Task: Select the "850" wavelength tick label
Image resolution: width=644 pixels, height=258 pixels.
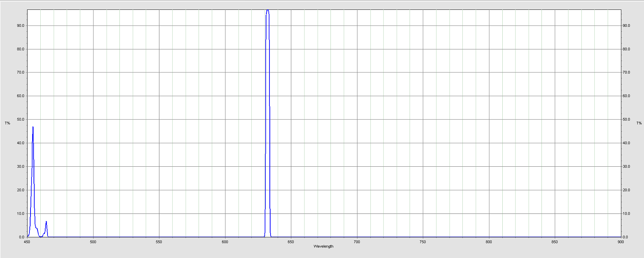Action: (x=555, y=242)
